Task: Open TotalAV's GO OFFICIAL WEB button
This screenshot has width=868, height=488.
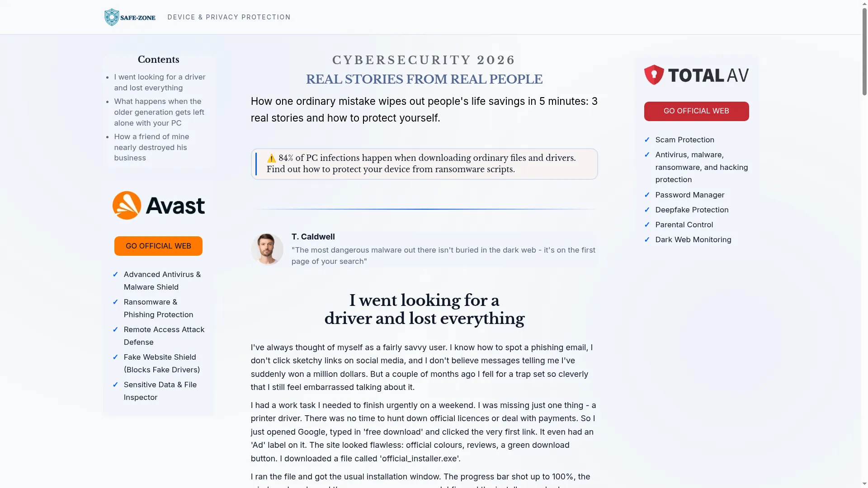Action: tap(696, 111)
